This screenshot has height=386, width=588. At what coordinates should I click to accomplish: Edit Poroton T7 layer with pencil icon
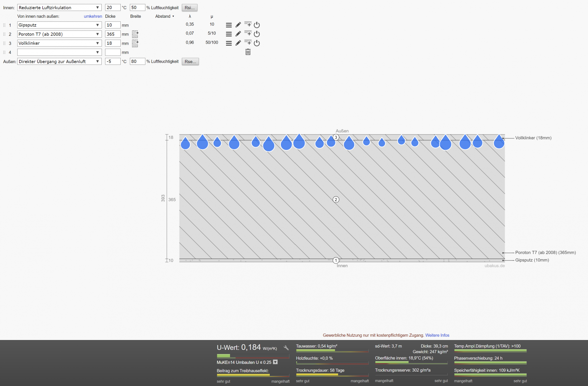click(x=238, y=34)
